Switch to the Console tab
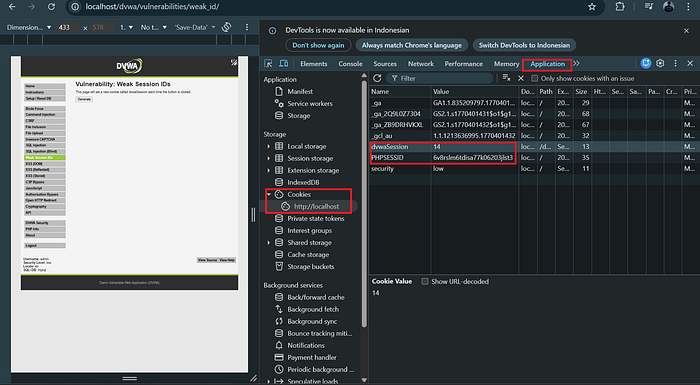The height and width of the screenshot is (385, 700). coord(350,64)
